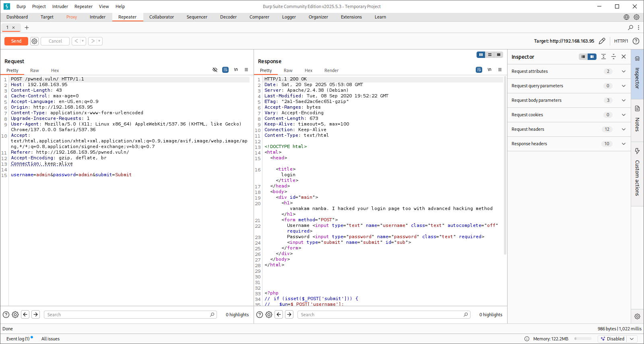Switch to top-bottom request/response layout

[x=490, y=55]
